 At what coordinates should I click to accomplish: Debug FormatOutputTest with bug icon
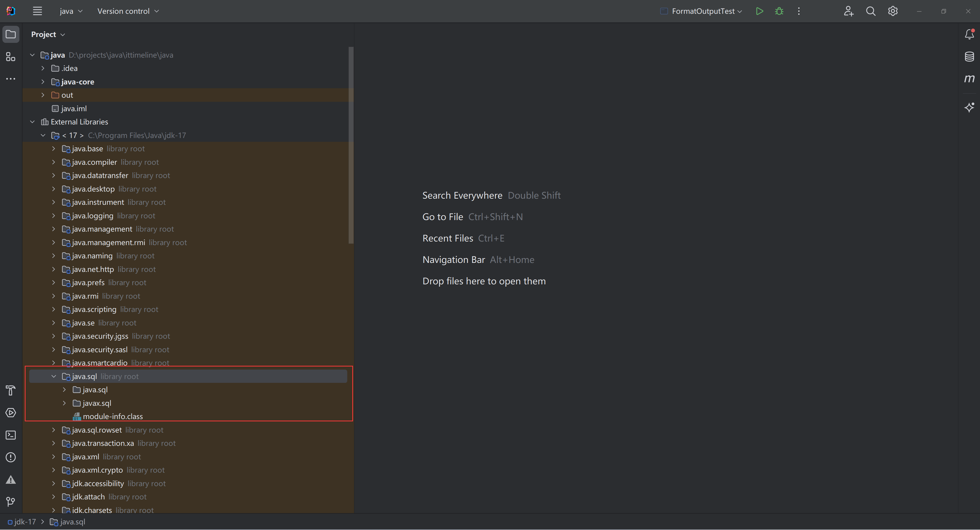(x=779, y=11)
